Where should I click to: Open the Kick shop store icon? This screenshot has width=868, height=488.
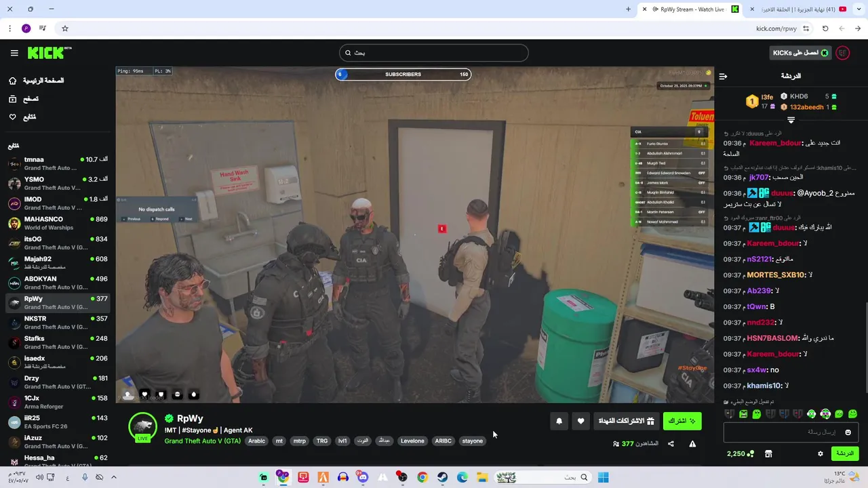coord(768,453)
